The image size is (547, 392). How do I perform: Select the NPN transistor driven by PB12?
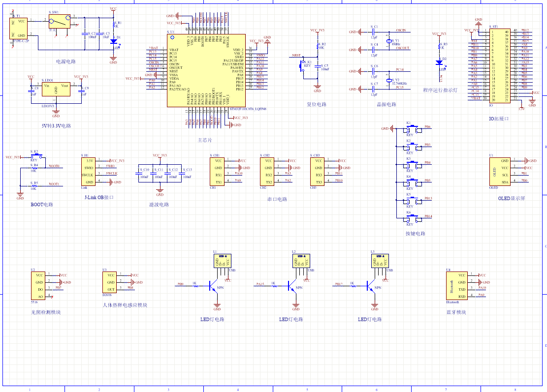click(370, 286)
